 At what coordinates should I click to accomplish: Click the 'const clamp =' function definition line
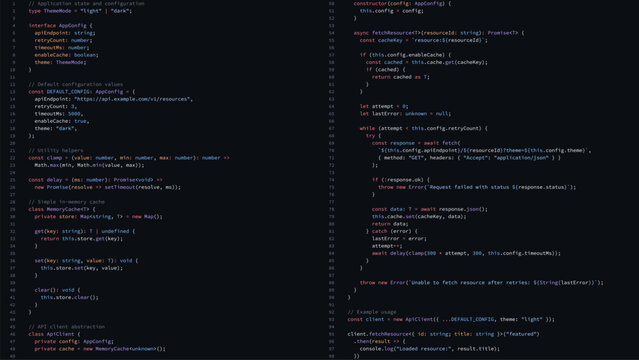coord(129,158)
